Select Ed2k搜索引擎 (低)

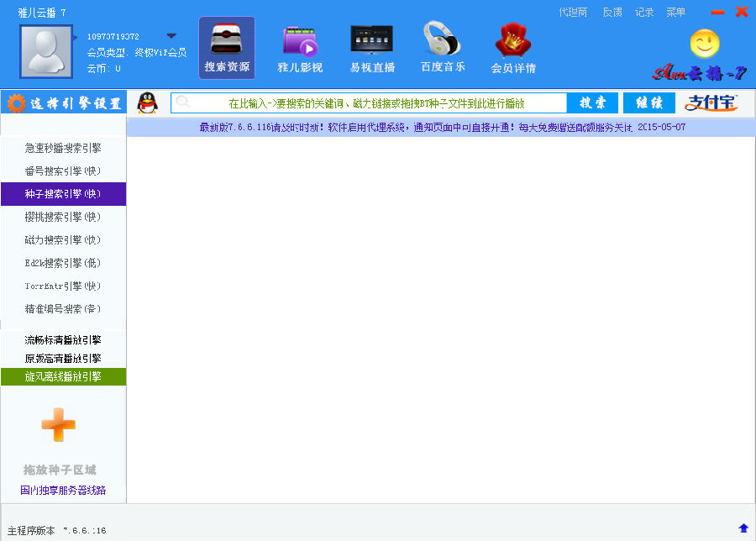(63, 263)
